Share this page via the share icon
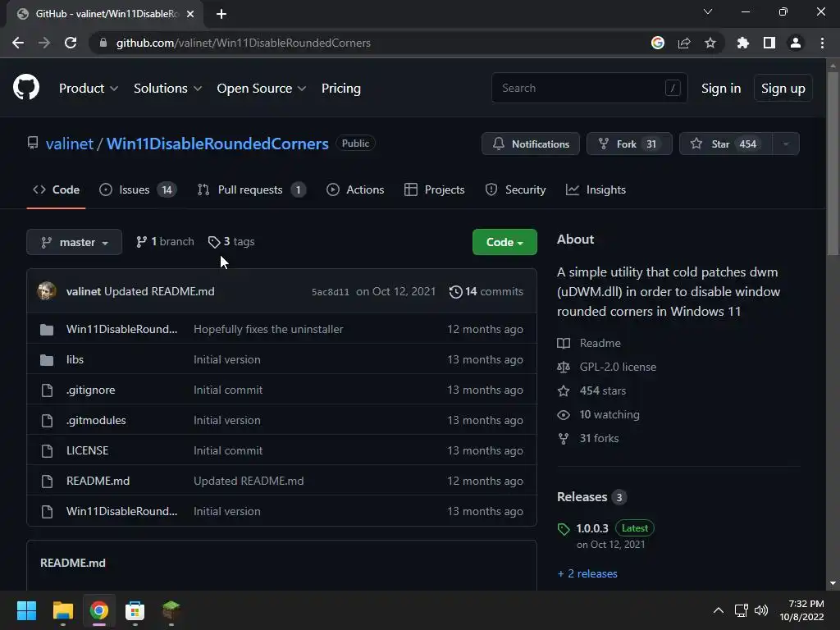This screenshot has width=840, height=630. point(684,43)
